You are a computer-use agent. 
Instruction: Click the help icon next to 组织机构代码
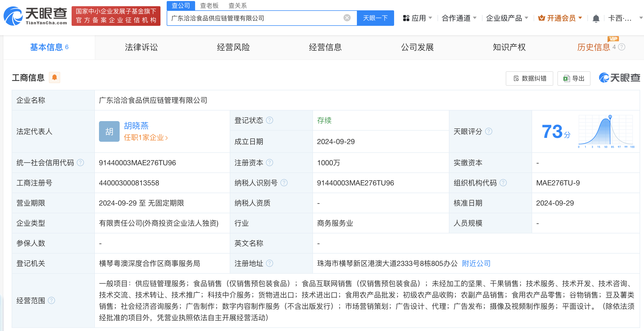(503, 183)
